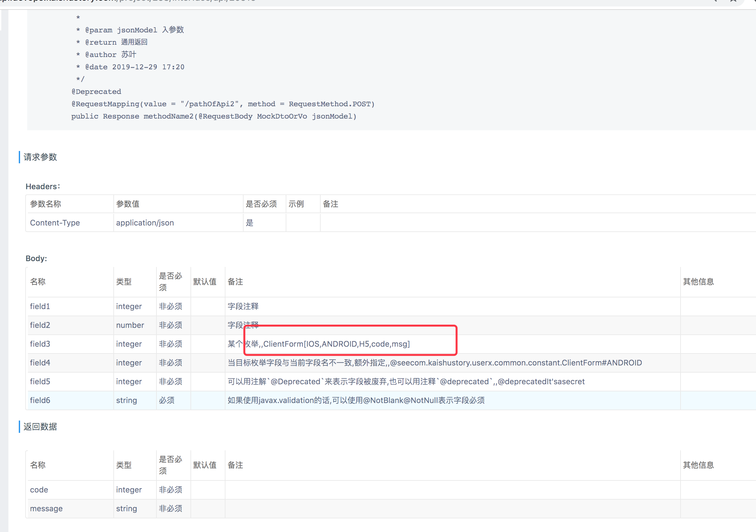Select the 类型 header in Body table
This screenshot has height=532, width=756.
coord(124,282)
